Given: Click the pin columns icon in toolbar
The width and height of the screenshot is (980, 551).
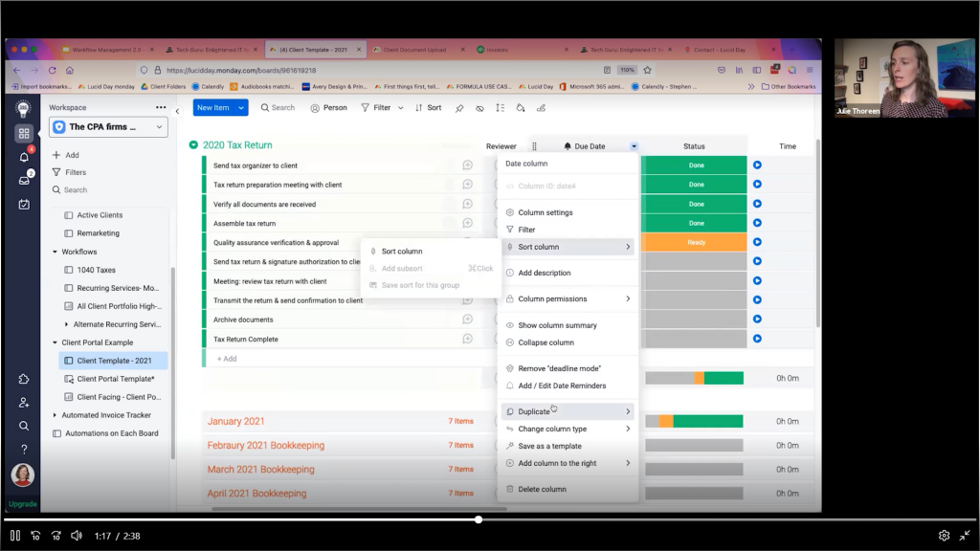Looking at the screenshot, I should [459, 108].
